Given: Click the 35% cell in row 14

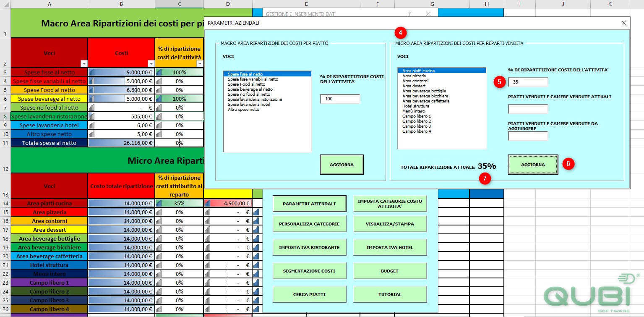Looking at the screenshot, I should coord(179,203).
